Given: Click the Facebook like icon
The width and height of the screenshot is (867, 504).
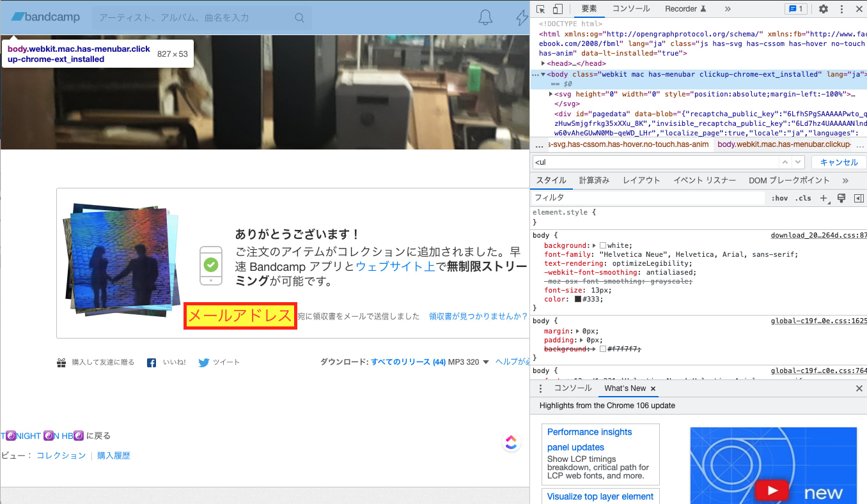Looking at the screenshot, I should point(151,362).
